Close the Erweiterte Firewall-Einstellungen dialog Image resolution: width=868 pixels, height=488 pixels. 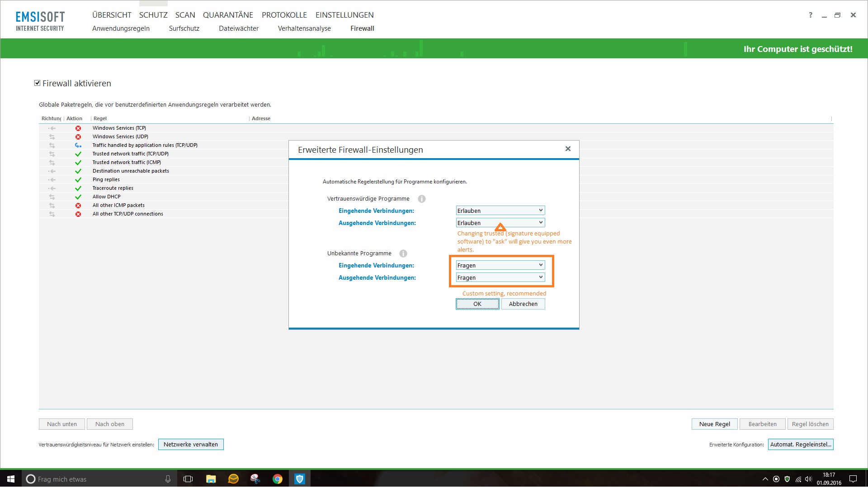(568, 149)
